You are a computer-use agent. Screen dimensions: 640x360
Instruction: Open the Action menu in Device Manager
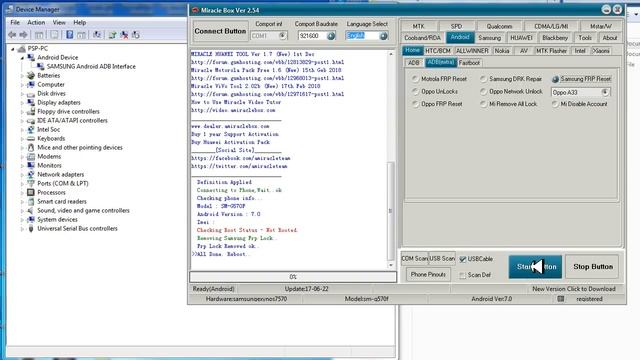tap(36, 22)
